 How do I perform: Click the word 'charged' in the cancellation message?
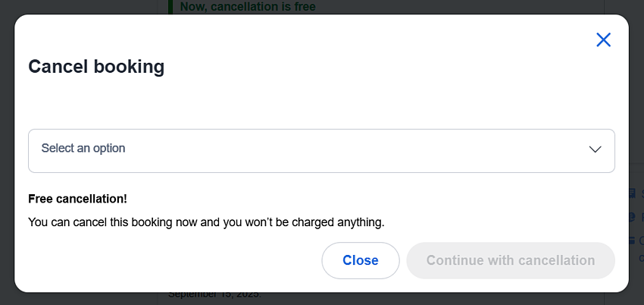point(314,222)
